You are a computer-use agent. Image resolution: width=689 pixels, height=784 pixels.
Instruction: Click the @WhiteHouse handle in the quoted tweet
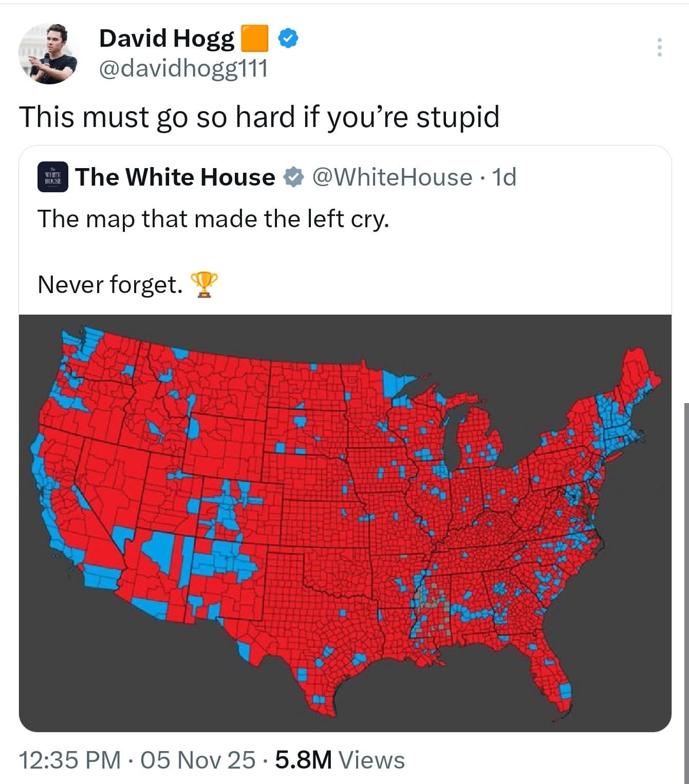pyautogui.click(x=392, y=177)
